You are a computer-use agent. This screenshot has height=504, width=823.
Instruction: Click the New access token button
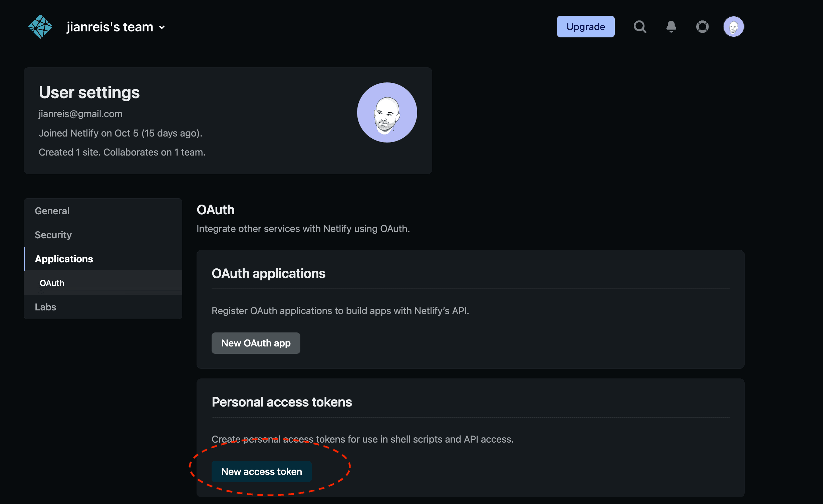(261, 471)
